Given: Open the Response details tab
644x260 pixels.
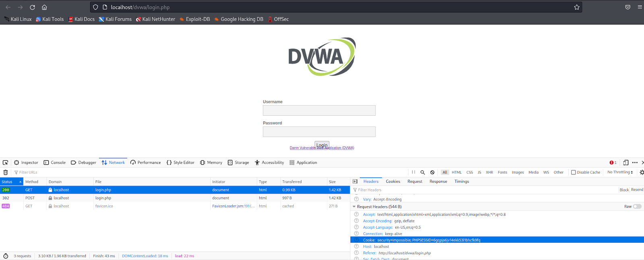Looking at the screenshot, I should tap(438, 182).
